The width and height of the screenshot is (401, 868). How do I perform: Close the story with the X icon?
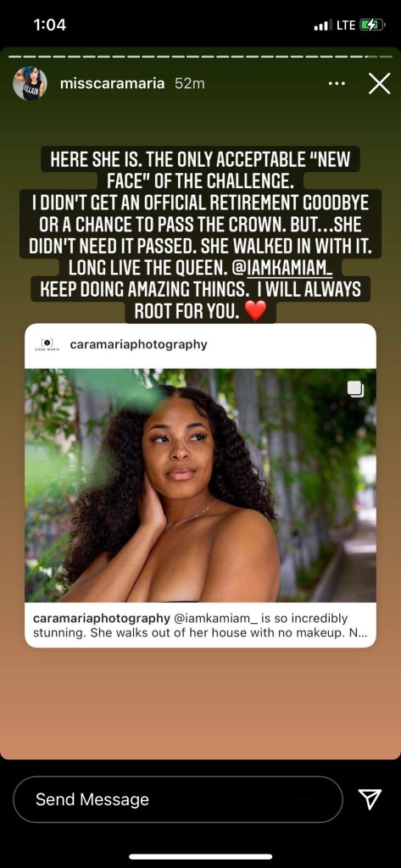[380, 84]
